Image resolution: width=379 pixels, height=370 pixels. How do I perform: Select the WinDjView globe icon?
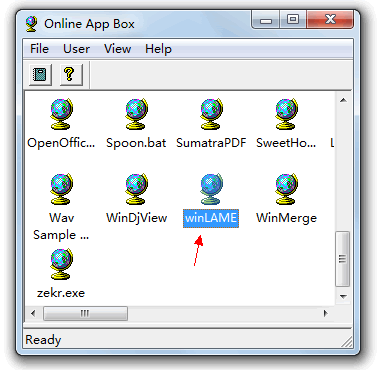[136, 189]
